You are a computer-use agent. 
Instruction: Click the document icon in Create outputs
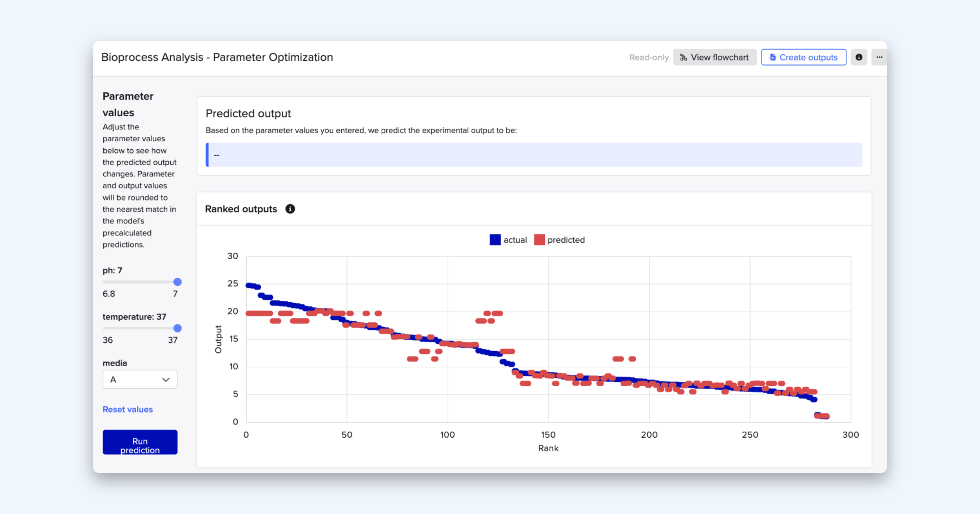point(772,58)
